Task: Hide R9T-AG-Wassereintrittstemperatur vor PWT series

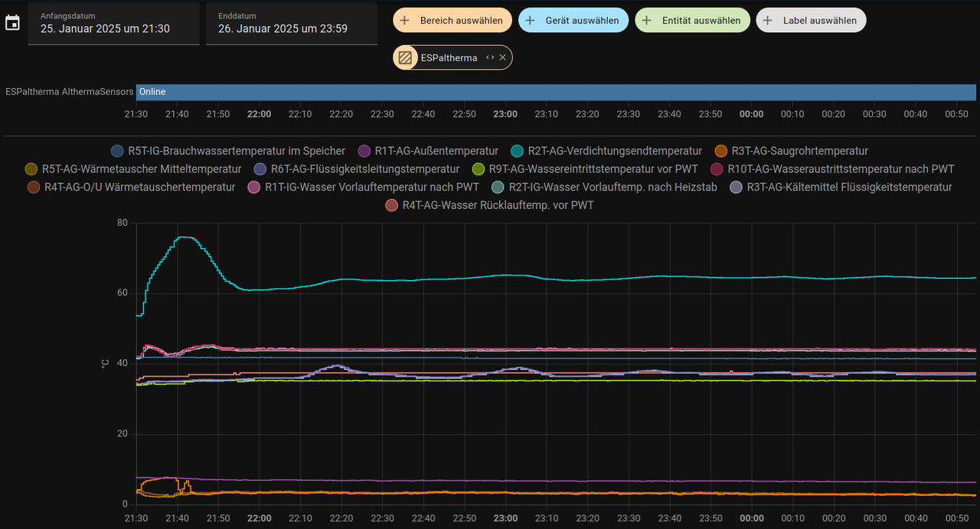Action: pyautogui.click(x=585, y=168)
